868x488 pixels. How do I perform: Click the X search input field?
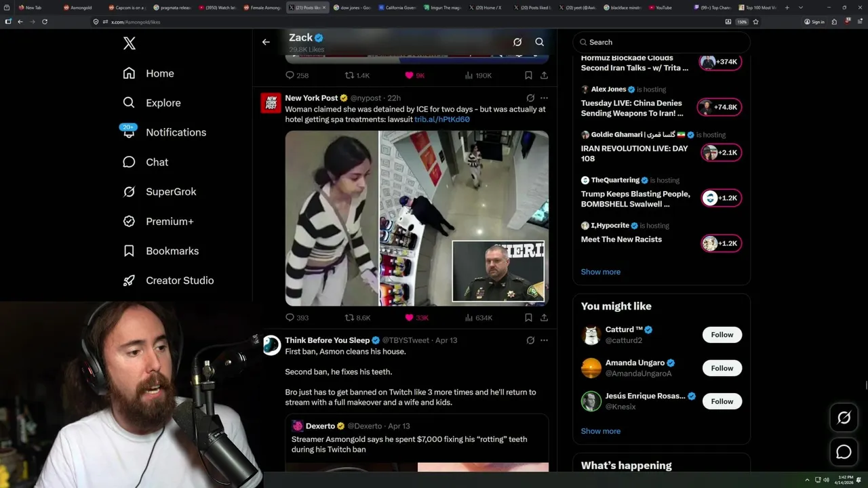pyautogui.click(x=662, y=42)
